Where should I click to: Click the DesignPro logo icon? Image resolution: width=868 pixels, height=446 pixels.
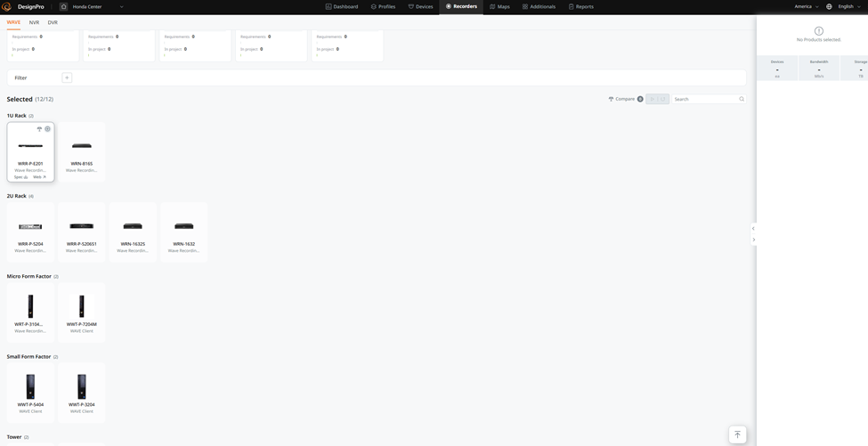click(7, 6)
